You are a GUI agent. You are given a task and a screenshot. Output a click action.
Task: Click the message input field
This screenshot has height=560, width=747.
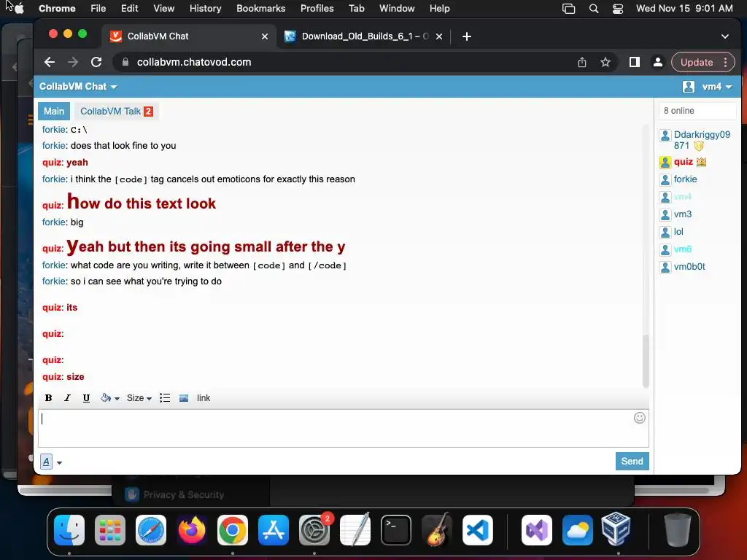click(x=344, y=428)
